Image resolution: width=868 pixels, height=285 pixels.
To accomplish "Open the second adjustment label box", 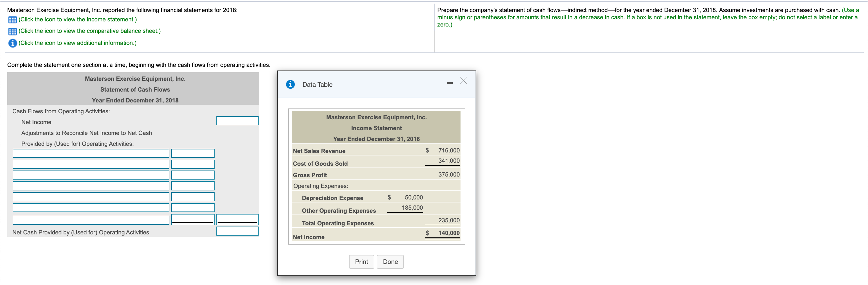I will pos(91,164).
